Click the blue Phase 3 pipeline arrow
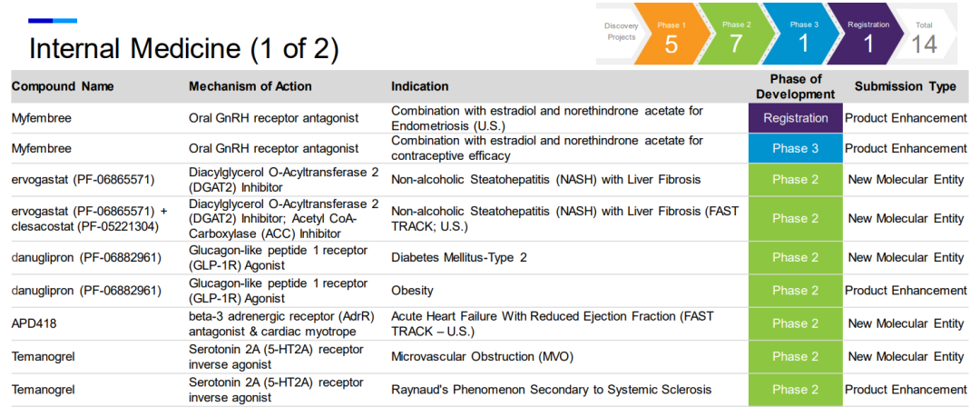Image resolution: width=980 pixels, height=407 pixels. tap(802, 35)
